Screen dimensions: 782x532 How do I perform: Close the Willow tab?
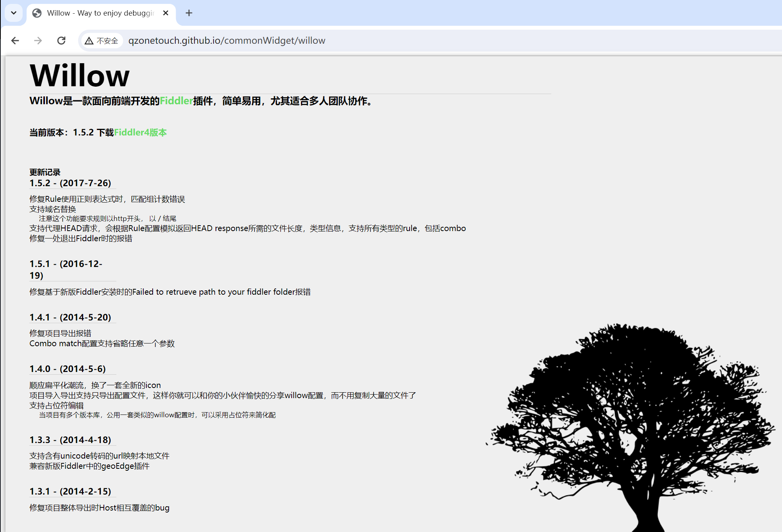pos(166,13)
